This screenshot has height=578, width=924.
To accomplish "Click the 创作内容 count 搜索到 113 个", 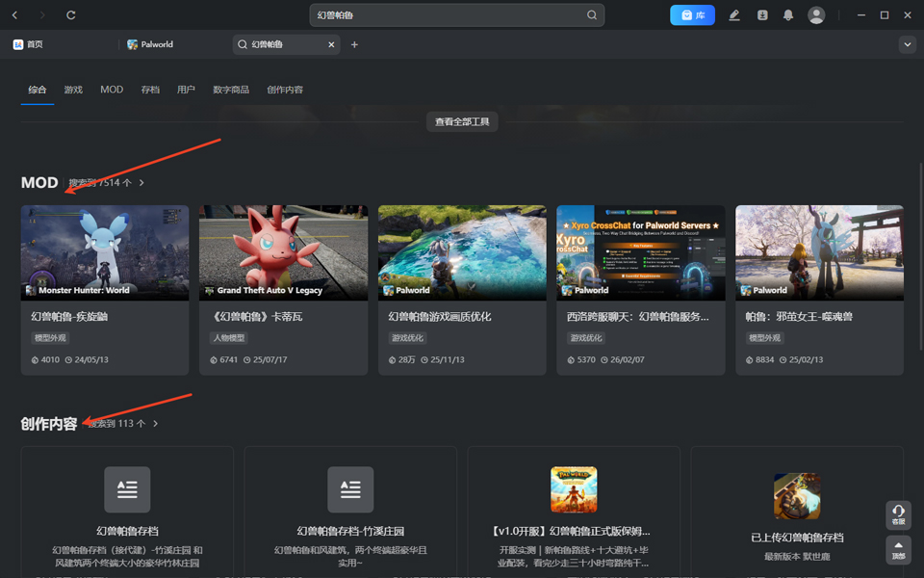I will [116, 424].
